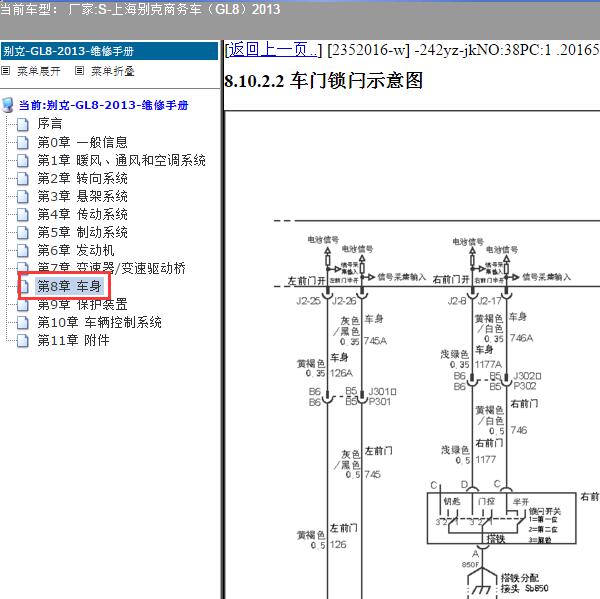Screen dimensions: 600x599
Task: Click wire number 1177A in diagram
Action: (x=488, y=364)
